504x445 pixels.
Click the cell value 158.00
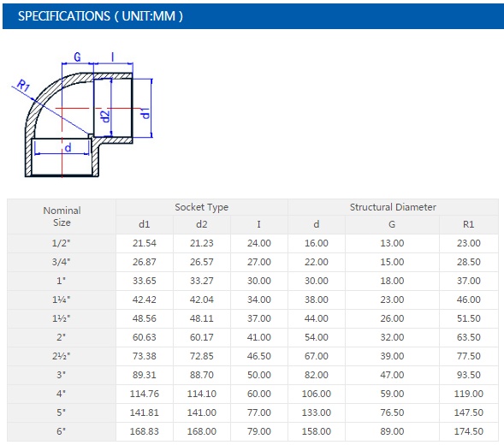pos(317,431)
